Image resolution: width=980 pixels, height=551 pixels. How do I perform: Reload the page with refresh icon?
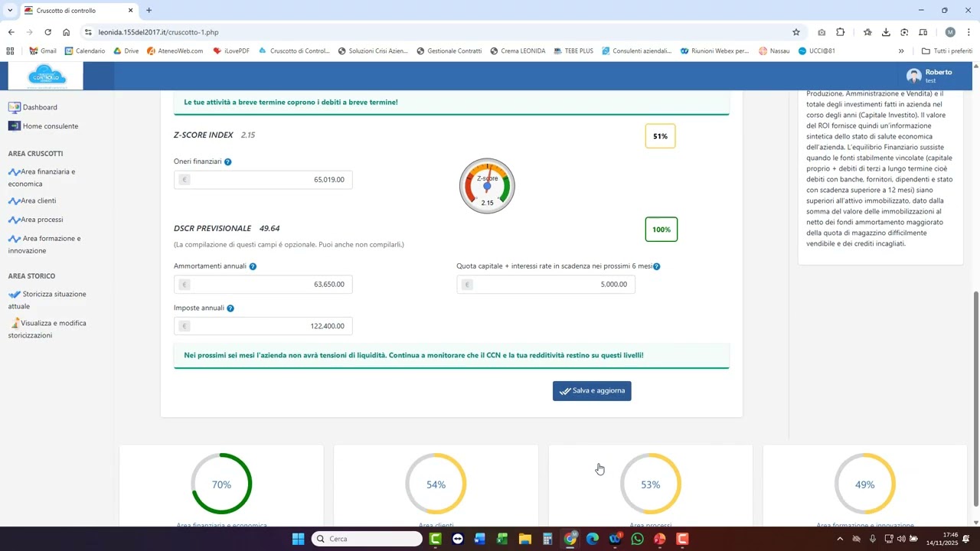(x=47, y=32)
